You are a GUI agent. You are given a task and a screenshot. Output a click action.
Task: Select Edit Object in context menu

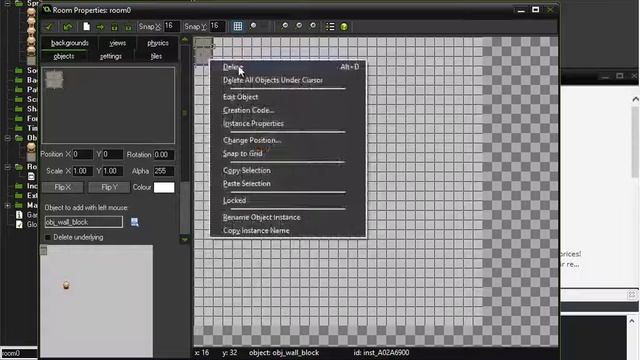tap(288, 97)
